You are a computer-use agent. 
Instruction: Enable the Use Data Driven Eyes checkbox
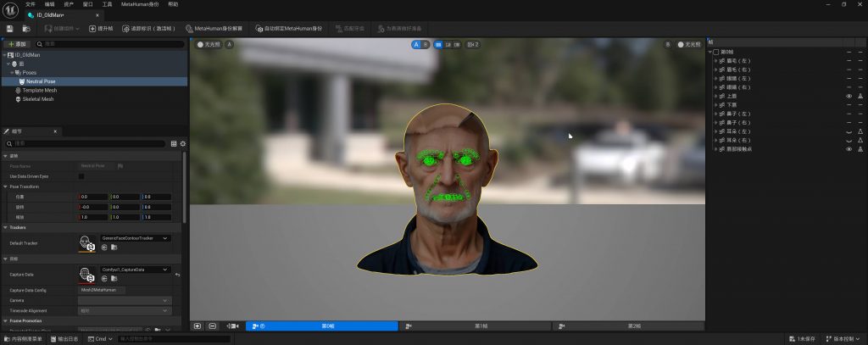[x=81, y=176]
